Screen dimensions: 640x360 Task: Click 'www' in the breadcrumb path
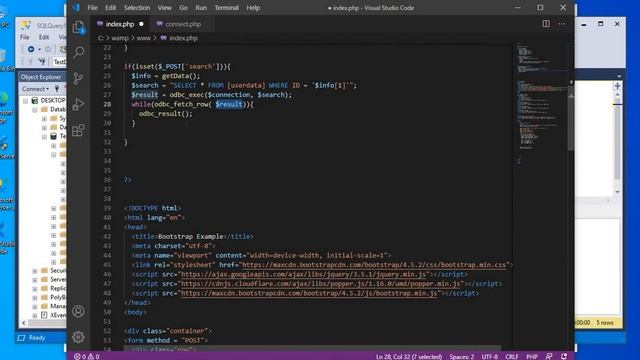coord(143,38)
